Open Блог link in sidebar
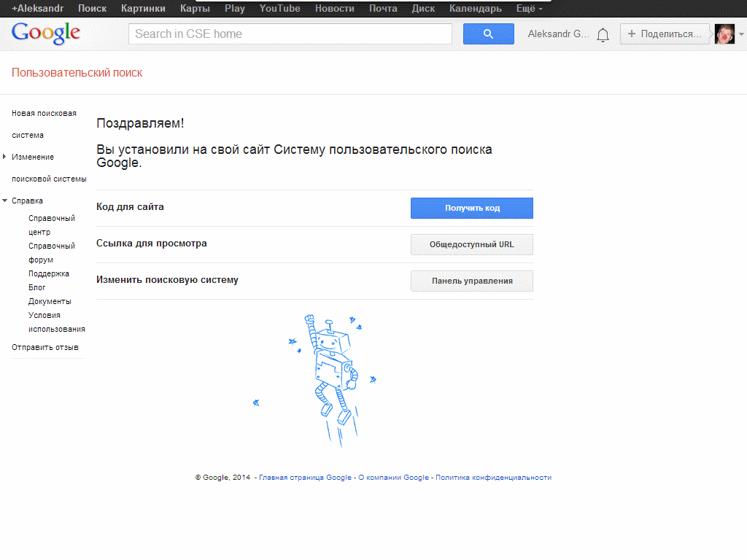This screenshot has width=747, height=560. coord(36,287)
